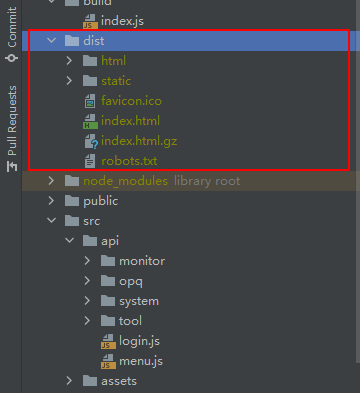
Task: Click the html folder icon
Action: [90, 61]
